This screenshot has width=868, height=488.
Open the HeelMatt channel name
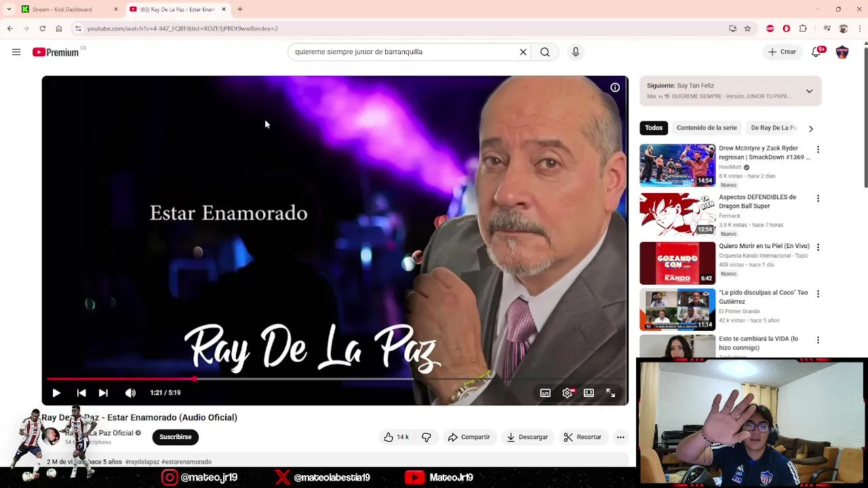(730, 167)
